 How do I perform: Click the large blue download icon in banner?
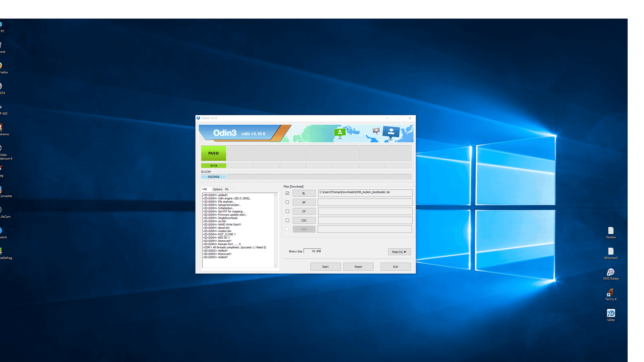(391, 132)
